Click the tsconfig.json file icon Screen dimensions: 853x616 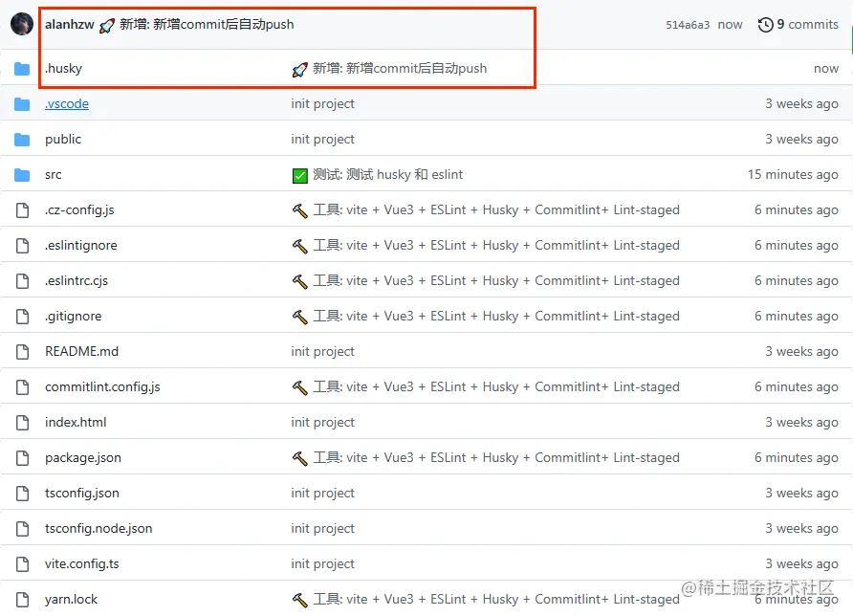click(x=22, y=493)
